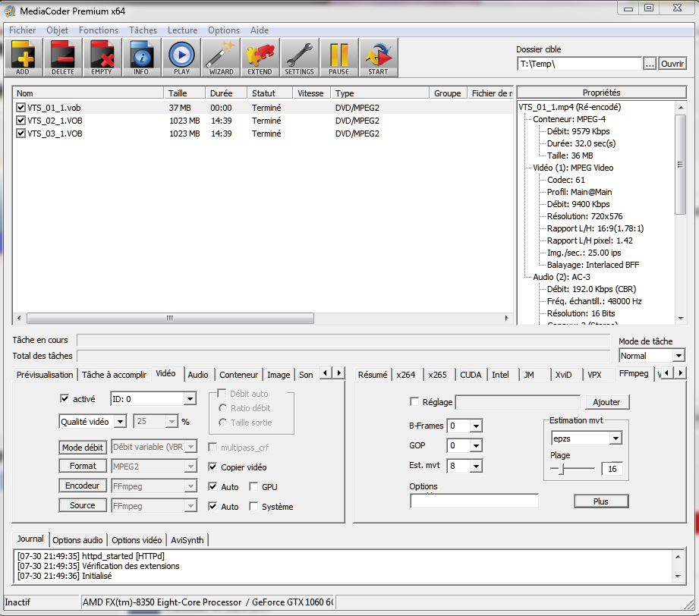Switch to the x264 encoder tab
699x616 pixels.
pos(406,375)
